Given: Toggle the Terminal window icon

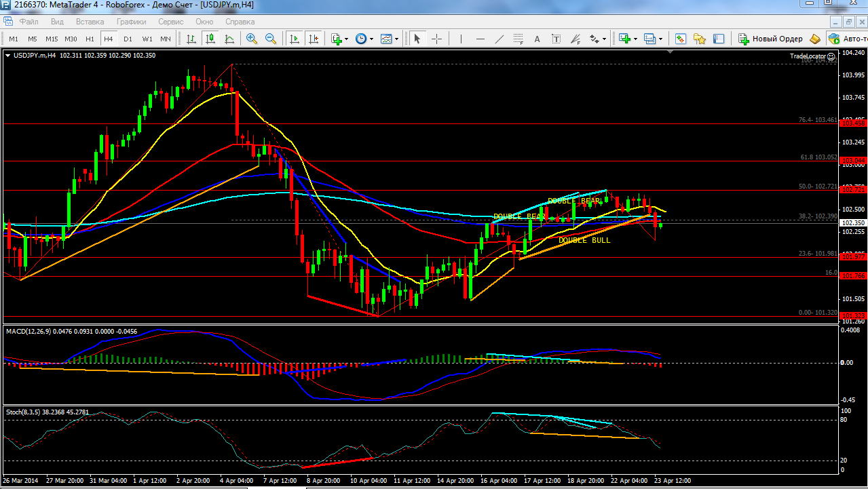Looking at the screenshot, I should (x=718, y=39).
